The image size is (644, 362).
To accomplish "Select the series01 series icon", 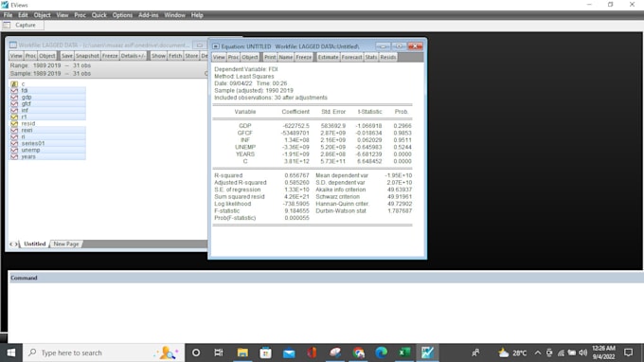I will 14,143.
